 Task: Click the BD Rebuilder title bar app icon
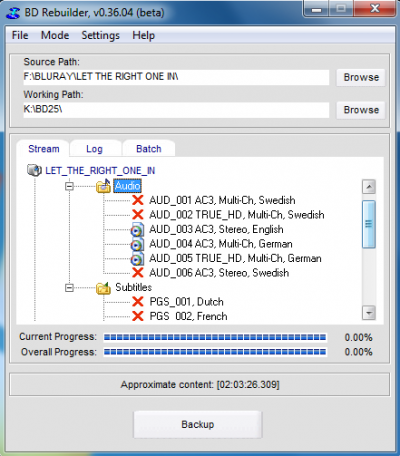14,13
